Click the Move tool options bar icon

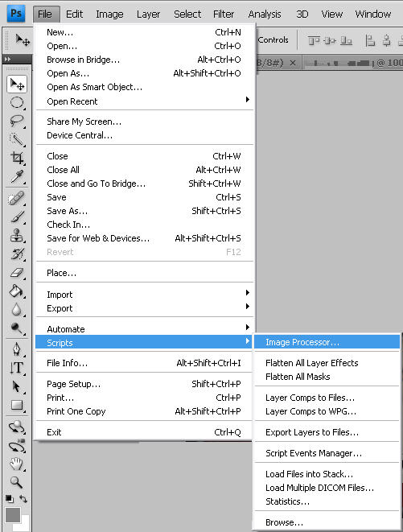tap(23, 40)
